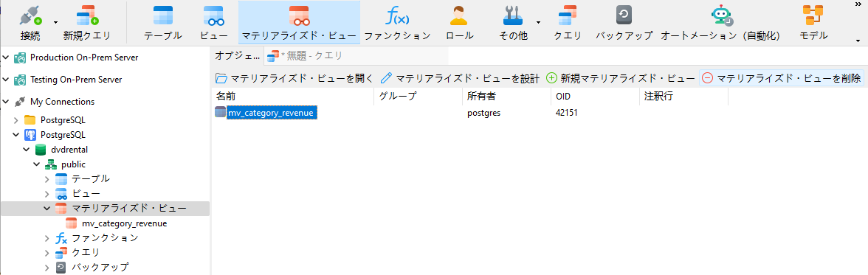Open the モデル toolbar section
Viewport: 868px width, 275px height.
813,22
